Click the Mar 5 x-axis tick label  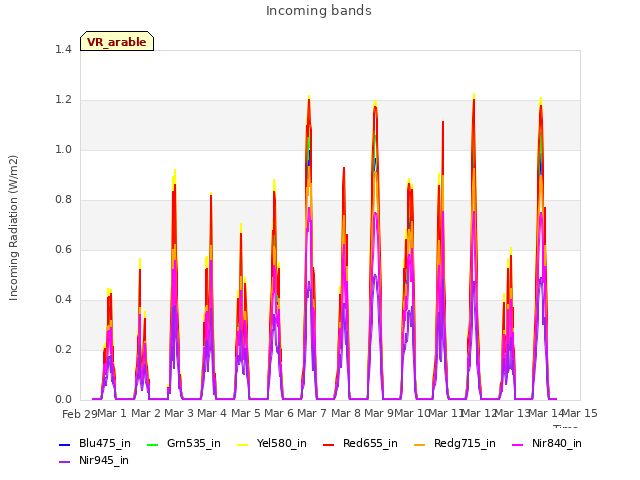246,413
